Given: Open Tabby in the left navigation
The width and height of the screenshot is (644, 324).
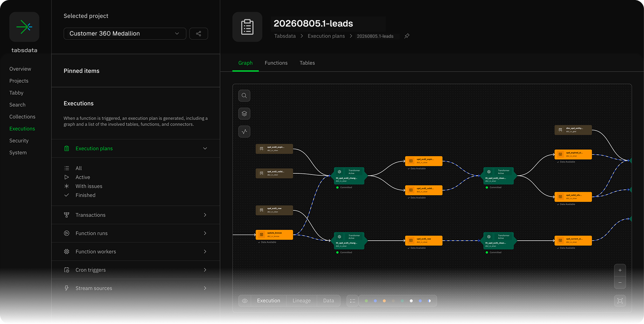Looking at the screenshot, I should [16, 93].
